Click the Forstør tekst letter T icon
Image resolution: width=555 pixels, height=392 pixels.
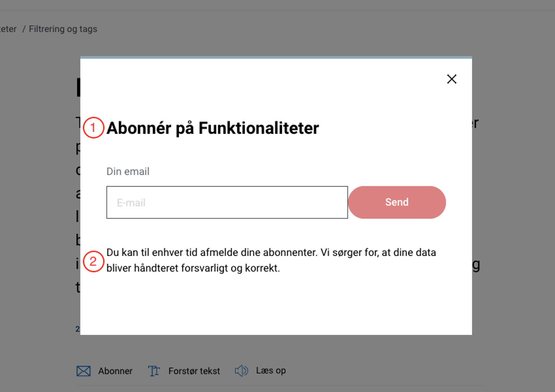tap(154, 371)
